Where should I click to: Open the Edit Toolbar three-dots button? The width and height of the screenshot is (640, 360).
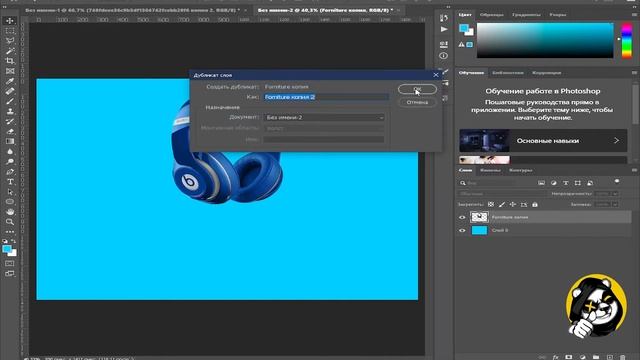10,231
